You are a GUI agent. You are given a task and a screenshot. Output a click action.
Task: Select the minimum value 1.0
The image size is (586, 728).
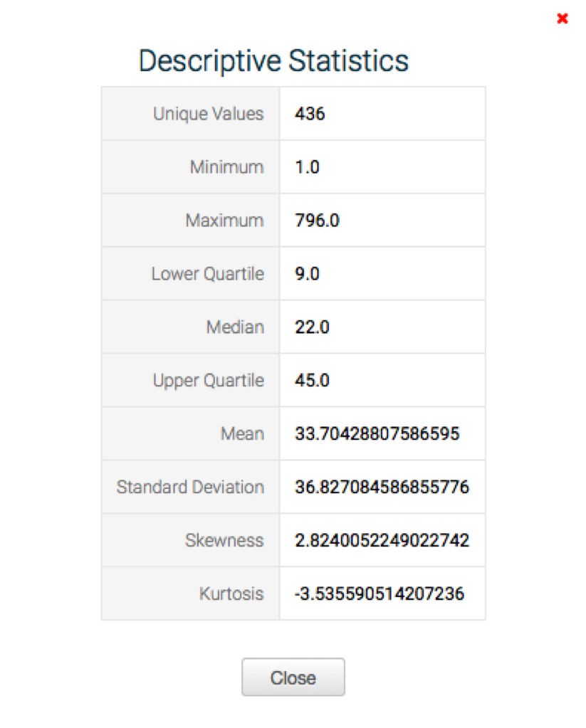point(307,167)
